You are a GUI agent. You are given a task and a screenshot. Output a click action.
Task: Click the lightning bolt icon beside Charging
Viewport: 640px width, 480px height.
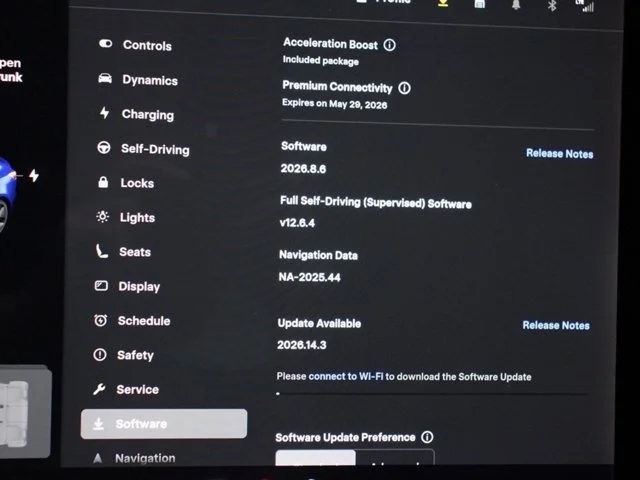coord(104,113)
